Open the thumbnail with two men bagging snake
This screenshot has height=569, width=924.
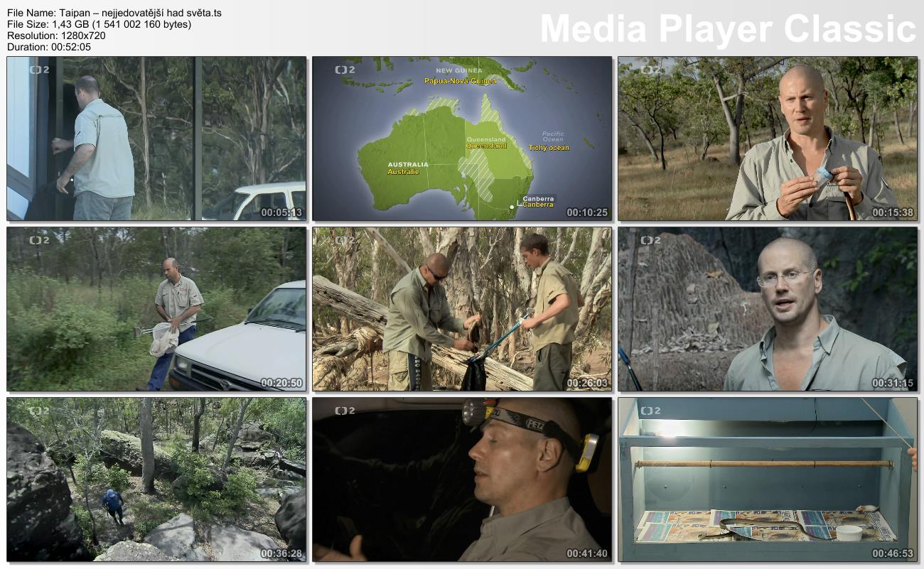462,309
